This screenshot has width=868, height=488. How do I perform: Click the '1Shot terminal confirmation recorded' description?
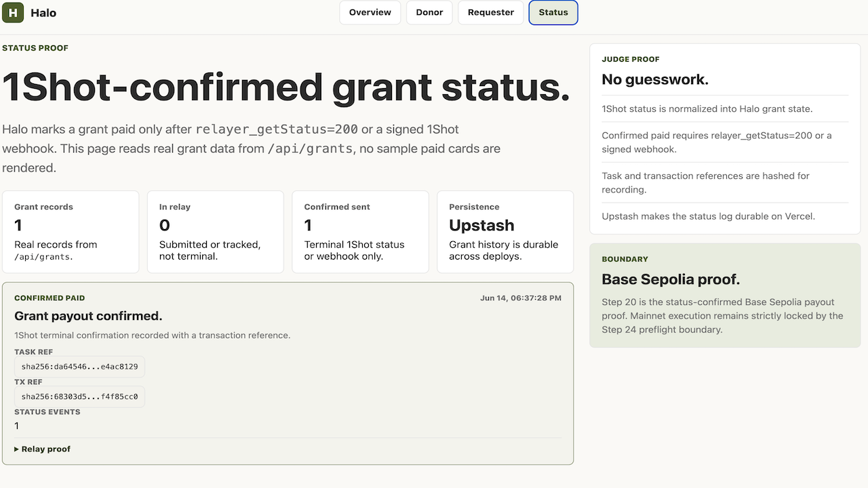click(x=153, y=335)
